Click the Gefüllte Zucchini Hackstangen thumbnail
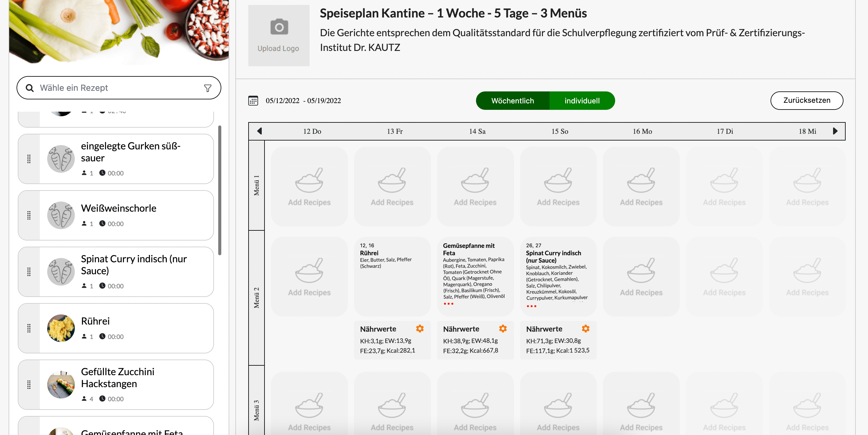Viewport: 868px width, 435px height. (61, 385)
